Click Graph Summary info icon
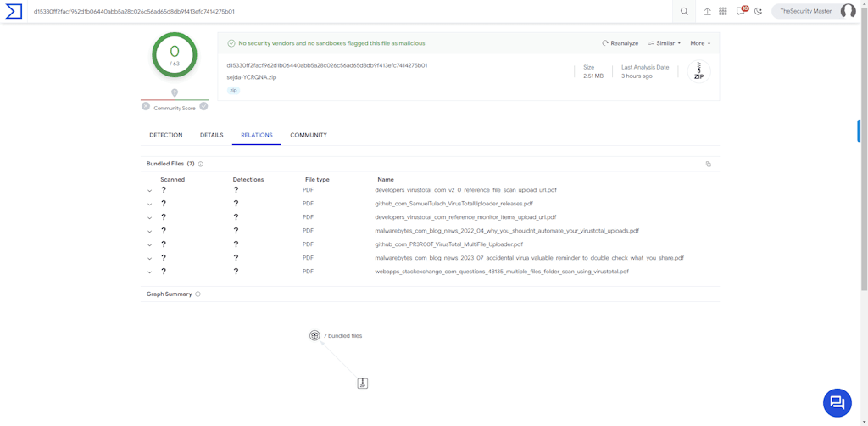This screenshot has width=868, height=426. (198, 294)
